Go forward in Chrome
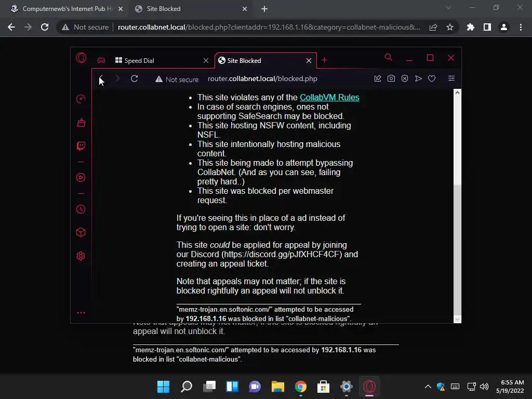532x399 pixels. (x=28, y=27)
